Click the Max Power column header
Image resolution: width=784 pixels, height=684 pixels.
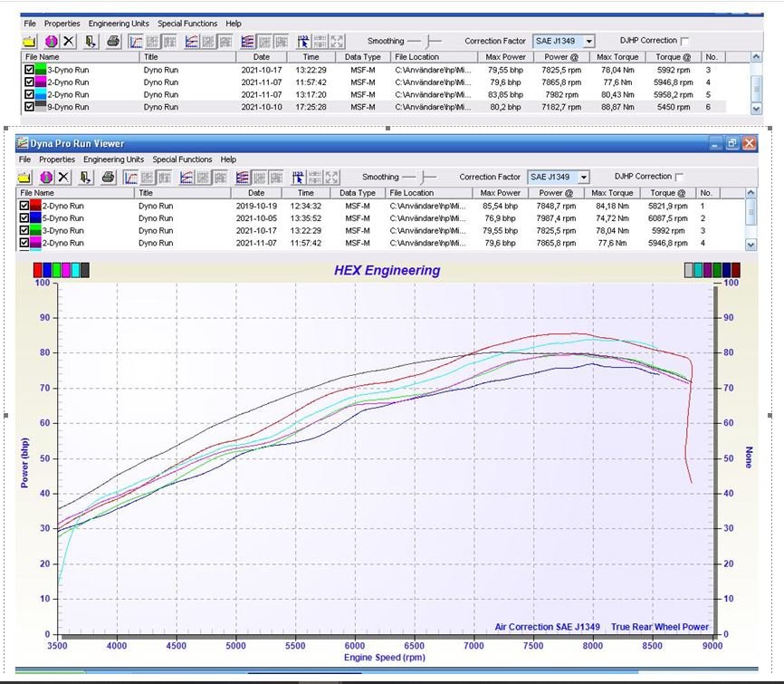click(500, 193)
